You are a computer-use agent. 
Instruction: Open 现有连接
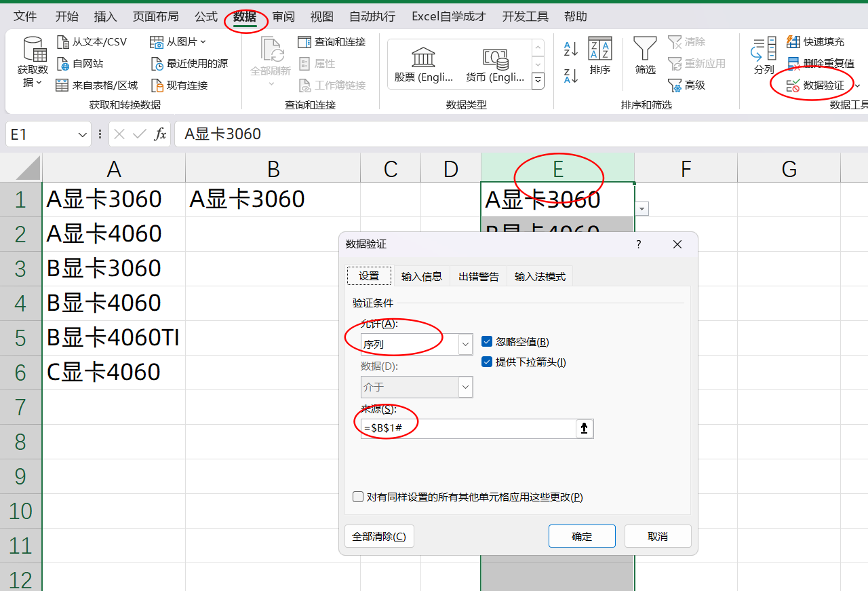click(x=179, y=85)
